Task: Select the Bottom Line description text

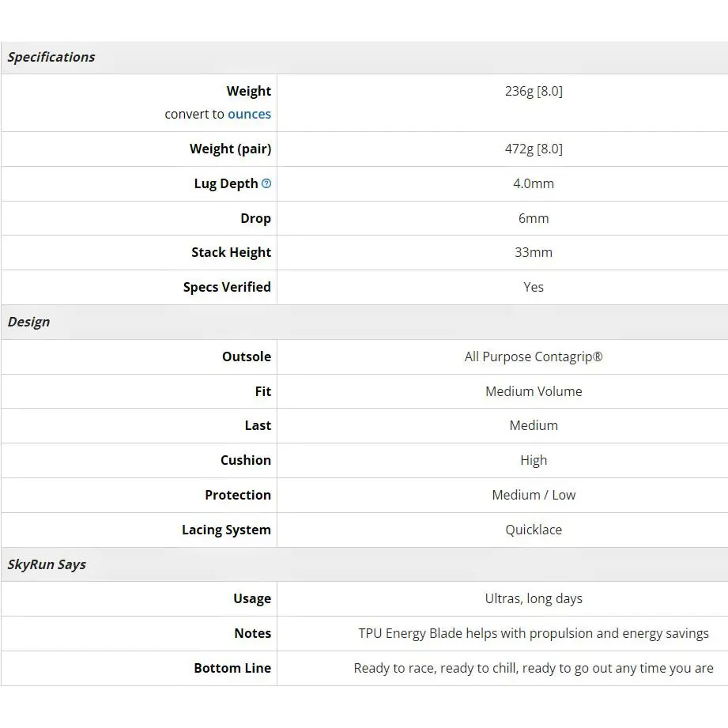Action: [x=534, y=668]
